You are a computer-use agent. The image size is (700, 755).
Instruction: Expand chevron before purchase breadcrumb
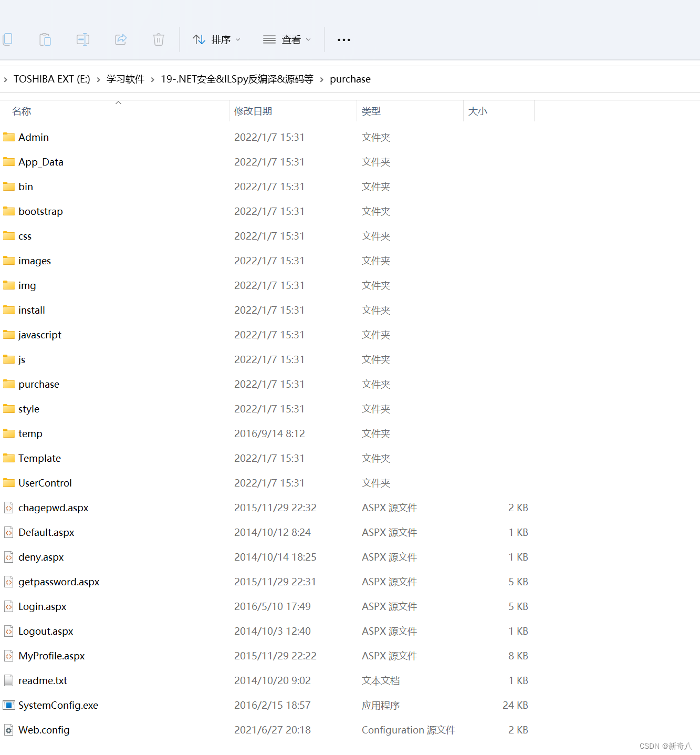(x=322, y=80)
